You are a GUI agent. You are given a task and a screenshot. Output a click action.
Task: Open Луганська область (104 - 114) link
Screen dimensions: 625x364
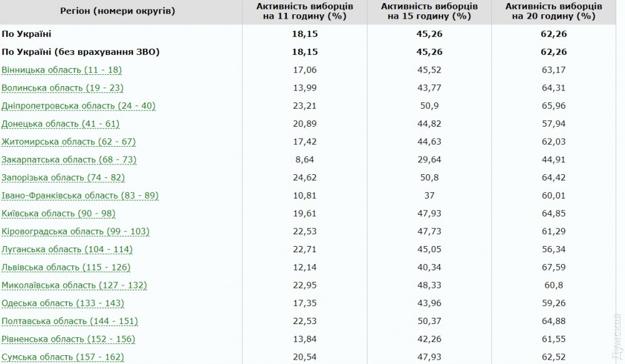(67, 250)
